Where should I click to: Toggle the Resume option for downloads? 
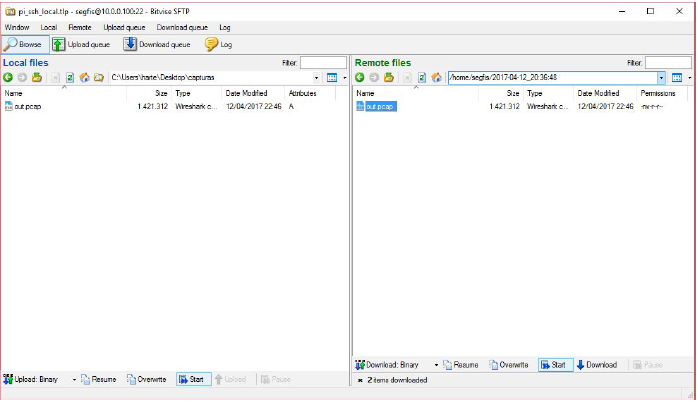[460, 365]
